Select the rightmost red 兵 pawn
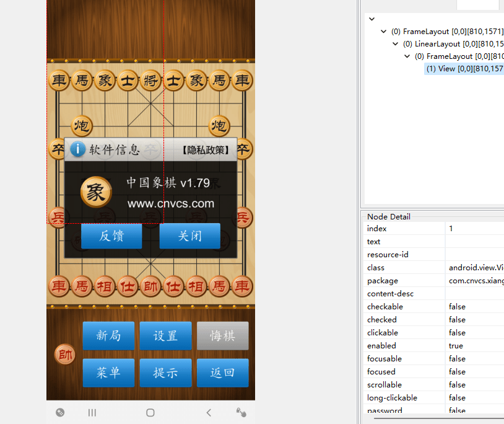 245,218
